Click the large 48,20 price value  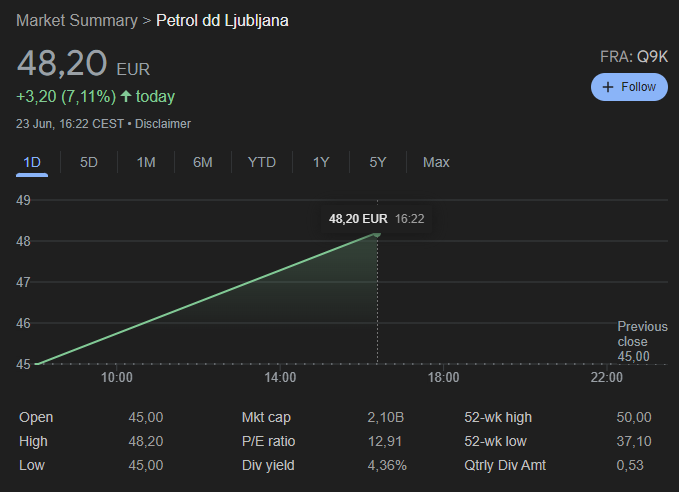tap(62, 63)
